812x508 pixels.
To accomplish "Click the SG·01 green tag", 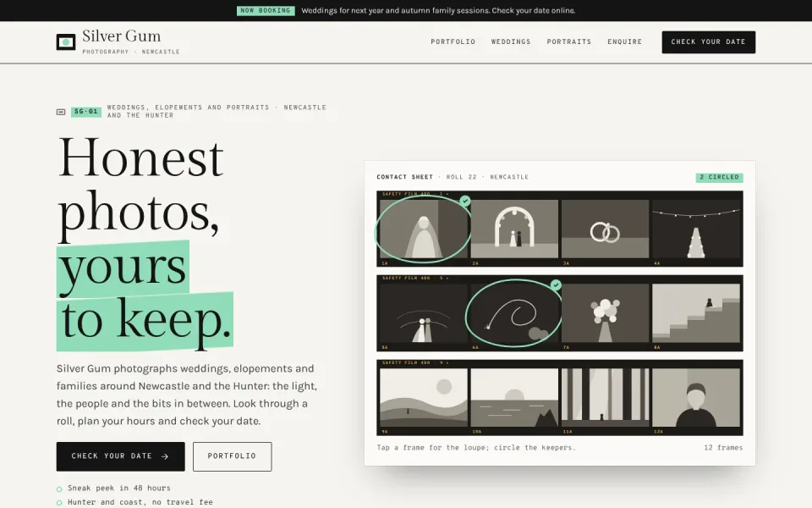I will [x=86, y=112].
